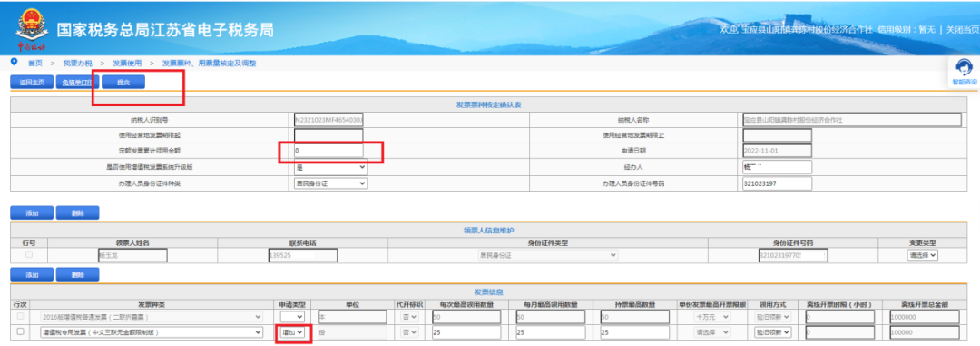The width and height of the screenshot is (980, 346).
Task: Click 持票最高数量 field showing 50
Action: click(x=634, y=317)
